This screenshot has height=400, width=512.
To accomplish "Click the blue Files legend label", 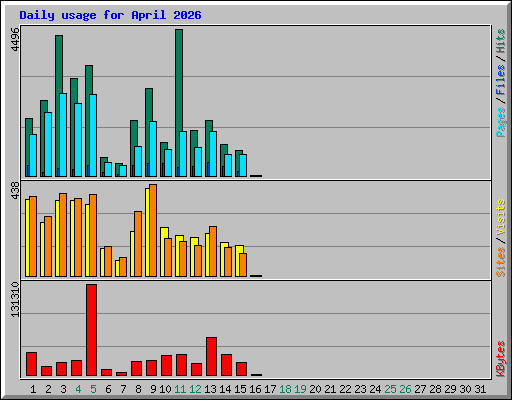I will coord(501,80).
